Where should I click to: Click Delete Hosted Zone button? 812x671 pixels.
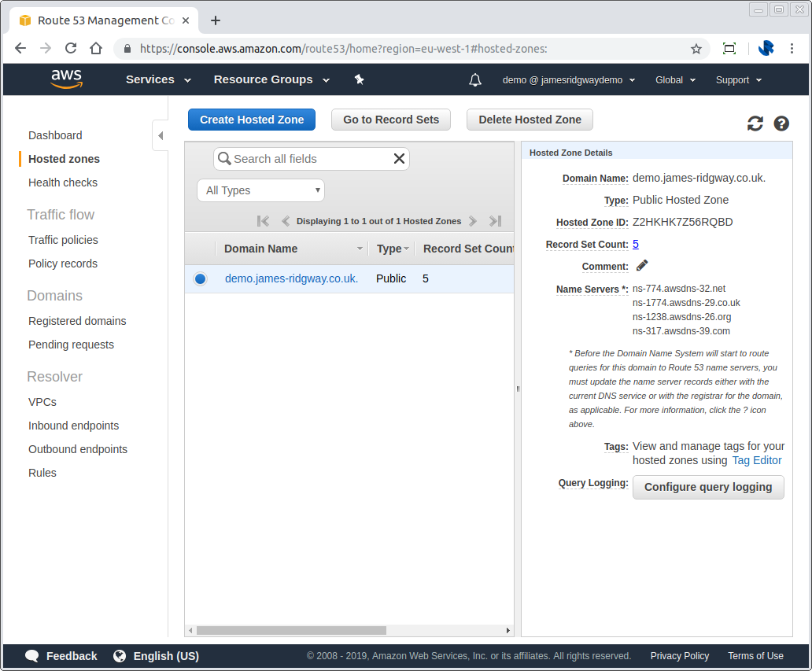530,120
